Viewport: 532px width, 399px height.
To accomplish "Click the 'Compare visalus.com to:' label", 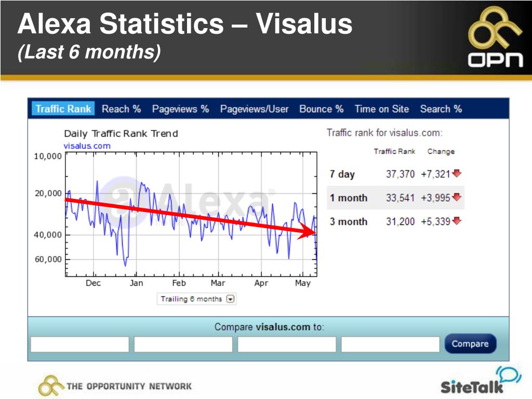I will click(x=269, y=327).
